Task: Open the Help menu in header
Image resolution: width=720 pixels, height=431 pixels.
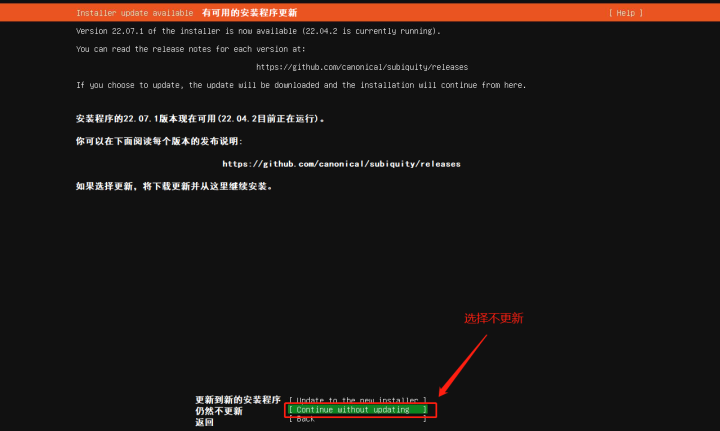Action: point(625,13)
